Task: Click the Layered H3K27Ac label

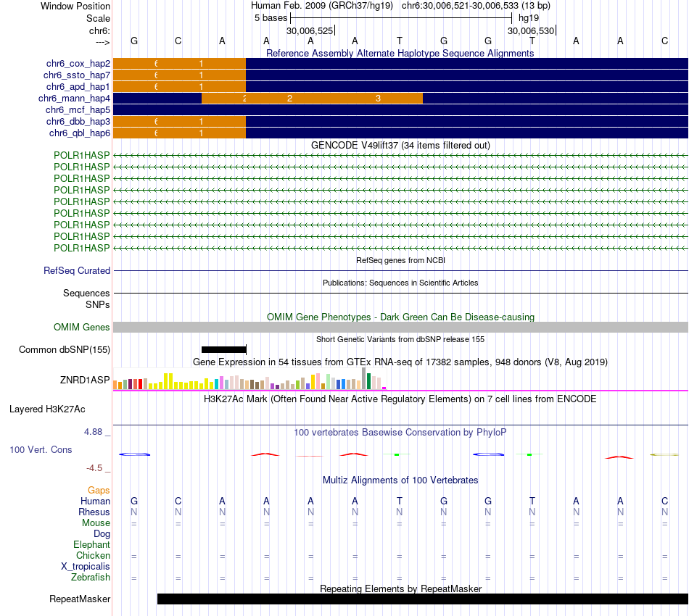Action: [x=47, y=409]
